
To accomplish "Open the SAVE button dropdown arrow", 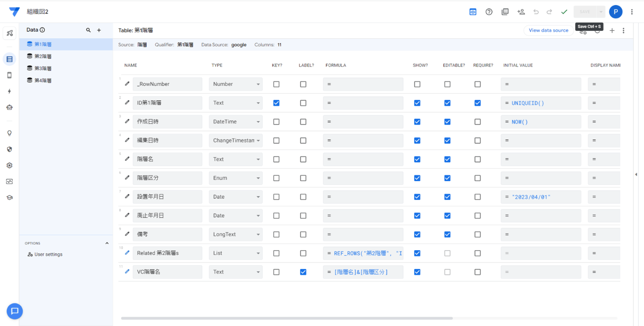I will pos(601,12).
